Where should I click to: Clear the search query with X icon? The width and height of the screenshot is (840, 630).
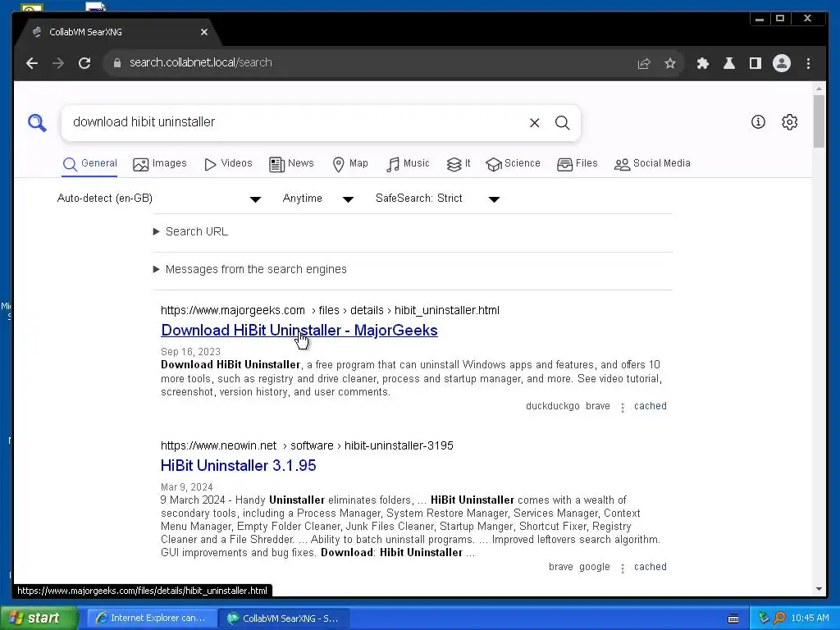[534, 123]
